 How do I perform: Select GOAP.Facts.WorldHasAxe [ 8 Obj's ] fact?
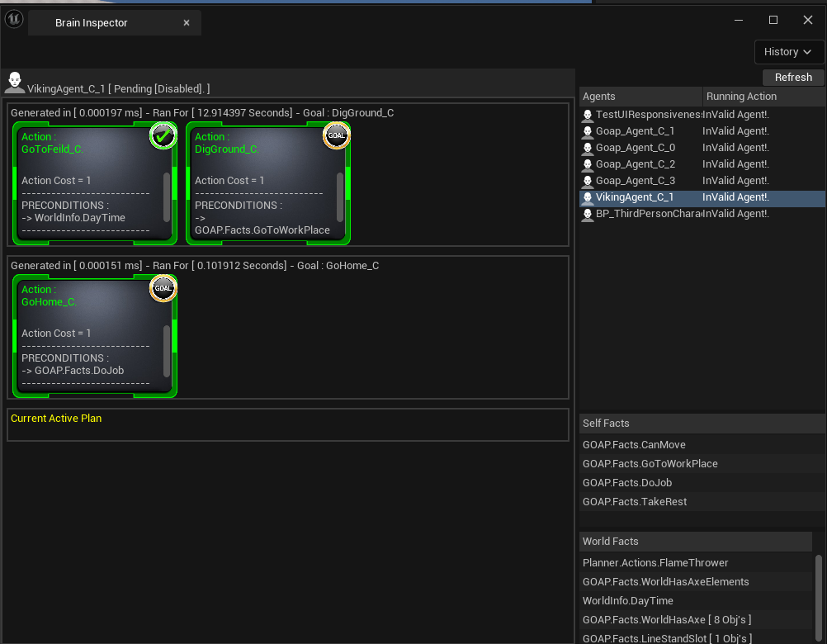pyautogui.click(x=696, y=620)
